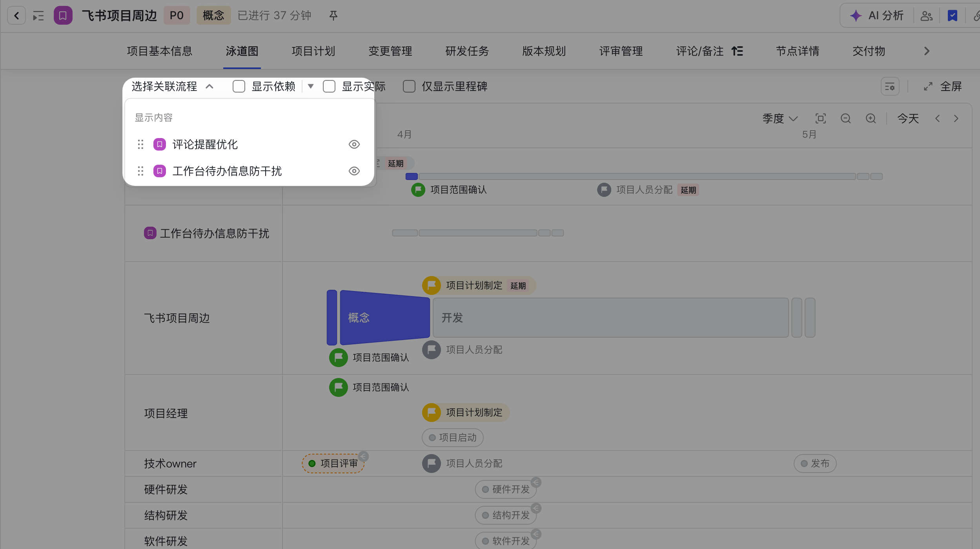The image size is (980, 549).
Task: Open the 项目评审 node
Action: pyautogui.click(x=333, y=464)
